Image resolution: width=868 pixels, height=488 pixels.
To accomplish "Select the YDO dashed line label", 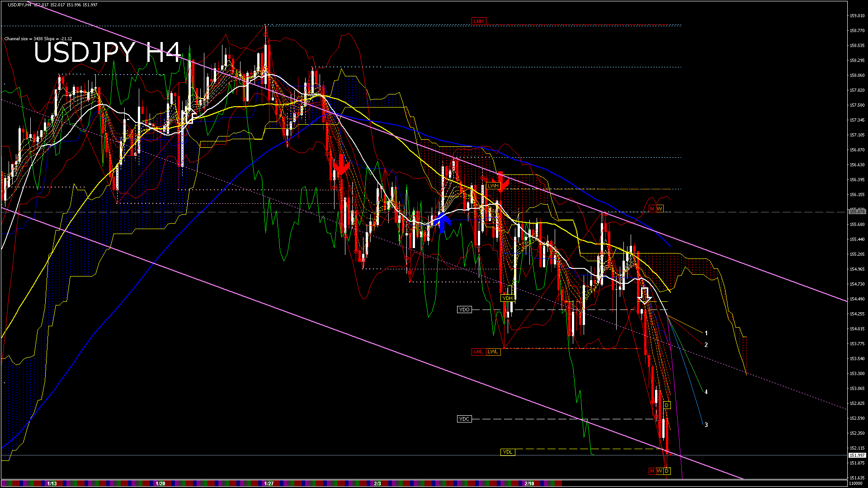I will (x=464, y=310).
